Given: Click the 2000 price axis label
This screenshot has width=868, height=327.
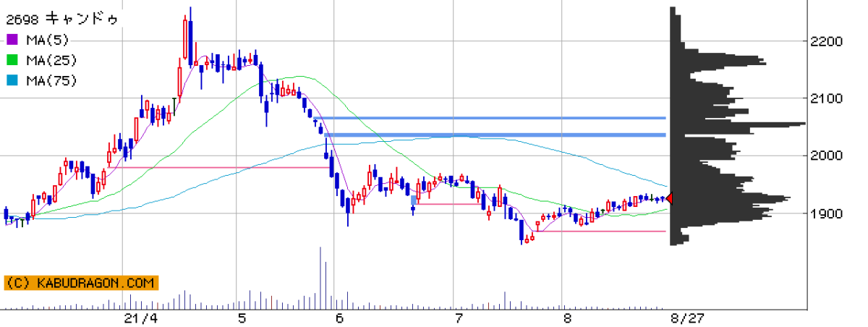Looking at the screenshot, I should pyautogui.click(x=826, y=155).
